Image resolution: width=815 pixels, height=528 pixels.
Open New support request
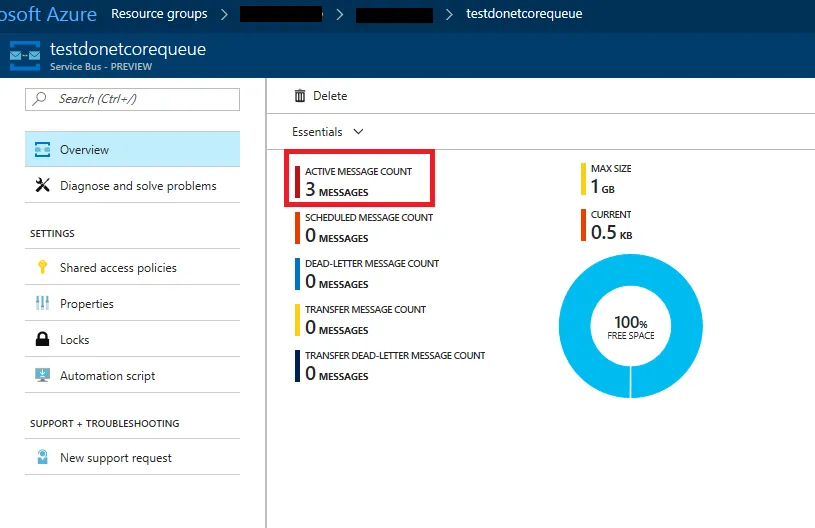pyautogui.click(x=133, y=457)
